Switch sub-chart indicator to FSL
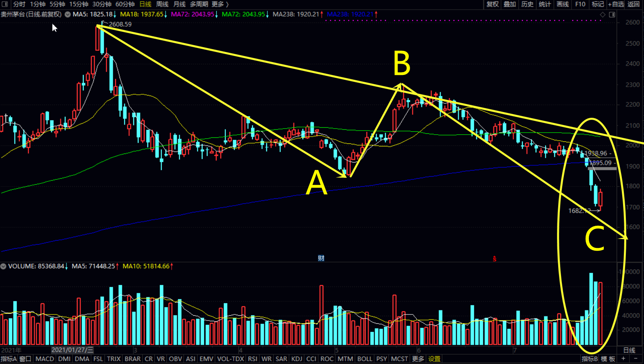 coord(98,359)
